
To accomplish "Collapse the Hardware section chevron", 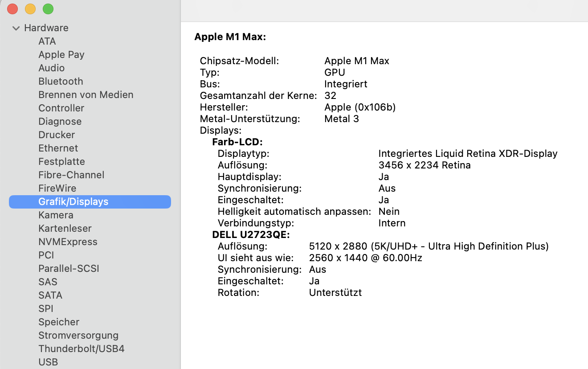I will (x=16, y=28).
